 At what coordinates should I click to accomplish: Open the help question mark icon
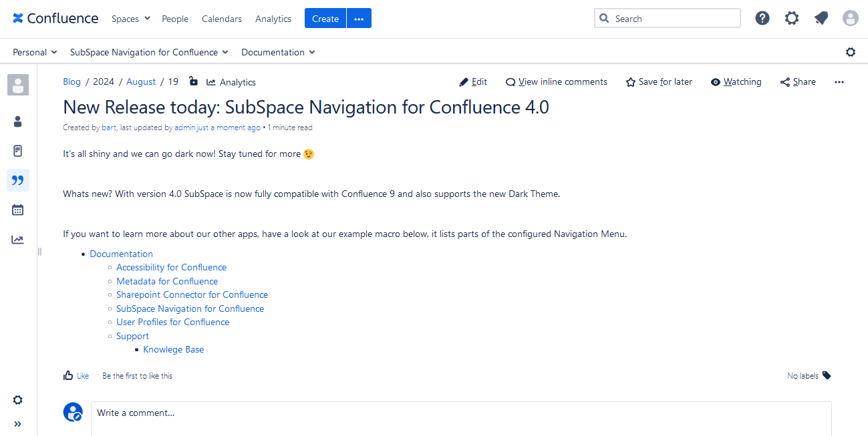click(x=762, y=18)
